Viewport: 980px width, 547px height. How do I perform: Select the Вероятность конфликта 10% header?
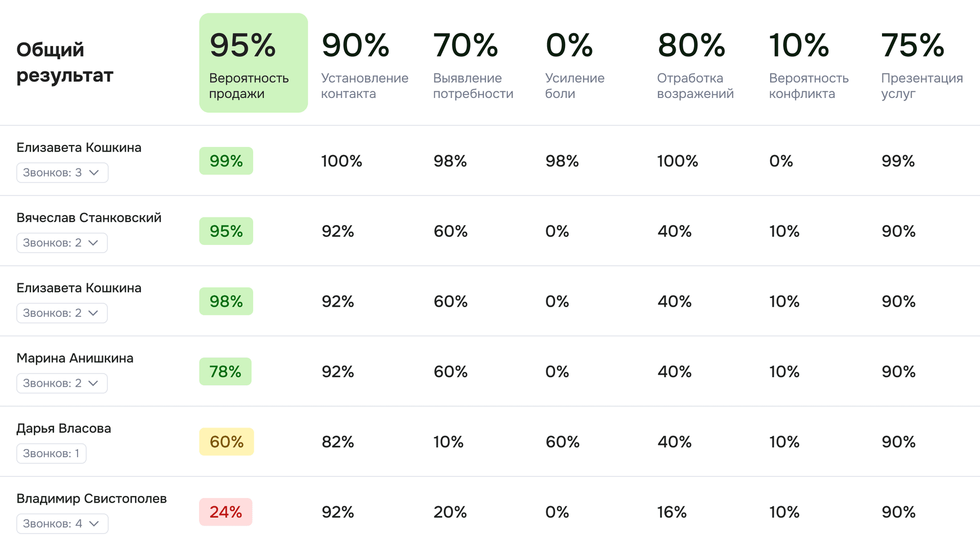tap(808, 64)
